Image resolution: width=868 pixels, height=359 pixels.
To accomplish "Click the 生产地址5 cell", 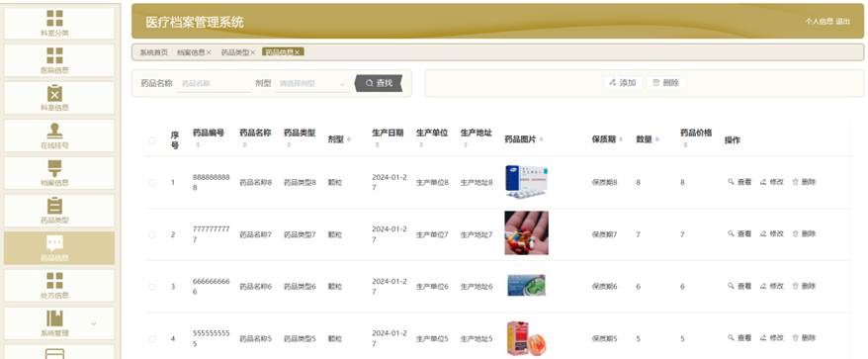I will (x=477, y=338).
